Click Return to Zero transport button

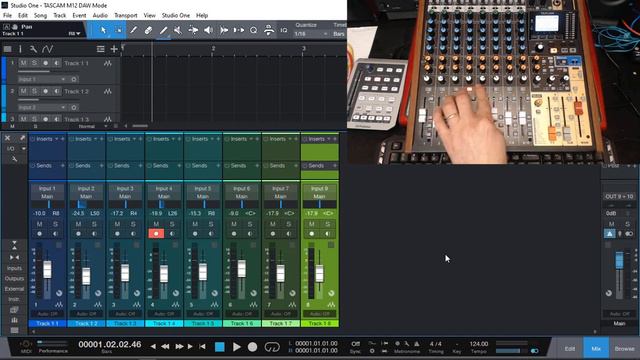click(x=202, y=347)
